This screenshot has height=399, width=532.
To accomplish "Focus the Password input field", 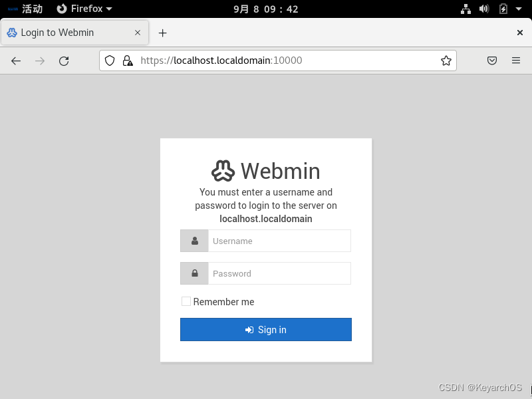I will [279, 273].
